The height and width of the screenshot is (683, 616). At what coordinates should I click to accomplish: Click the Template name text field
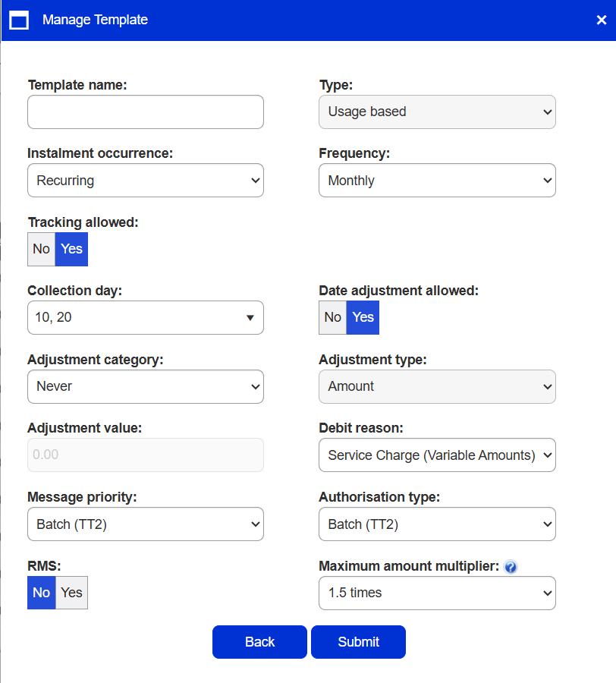146,112
